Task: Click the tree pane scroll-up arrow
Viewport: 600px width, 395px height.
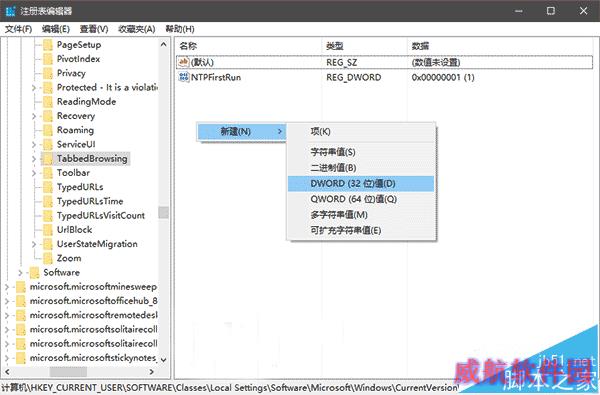Action: 163,44
